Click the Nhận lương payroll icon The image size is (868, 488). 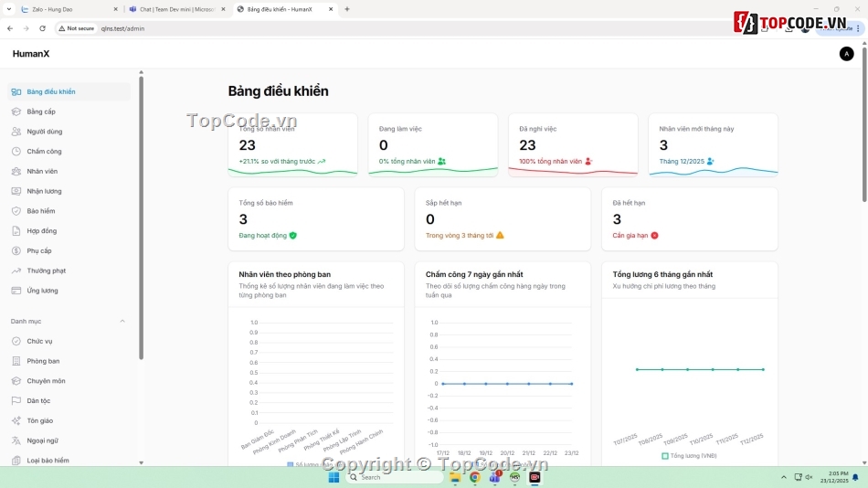tap(16, 191)
